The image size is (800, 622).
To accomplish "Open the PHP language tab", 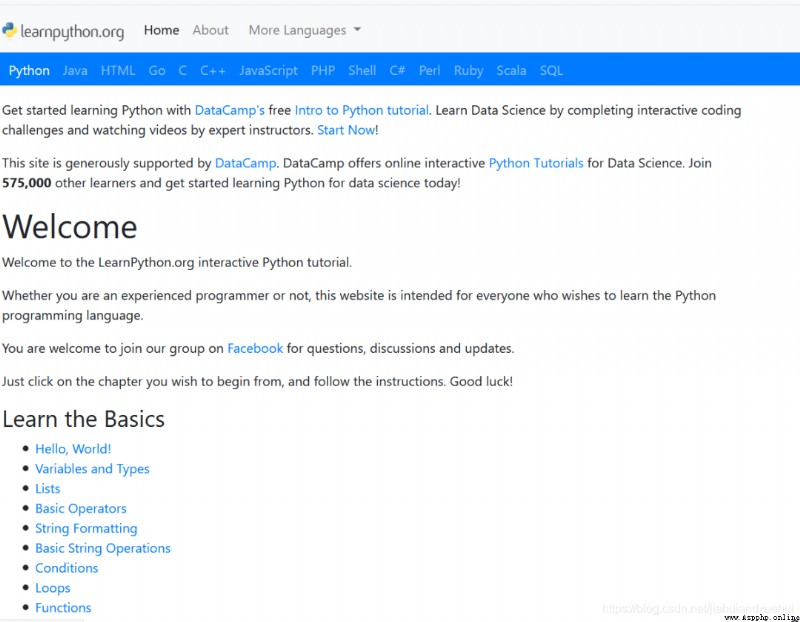I will click(x=323, y=70).
